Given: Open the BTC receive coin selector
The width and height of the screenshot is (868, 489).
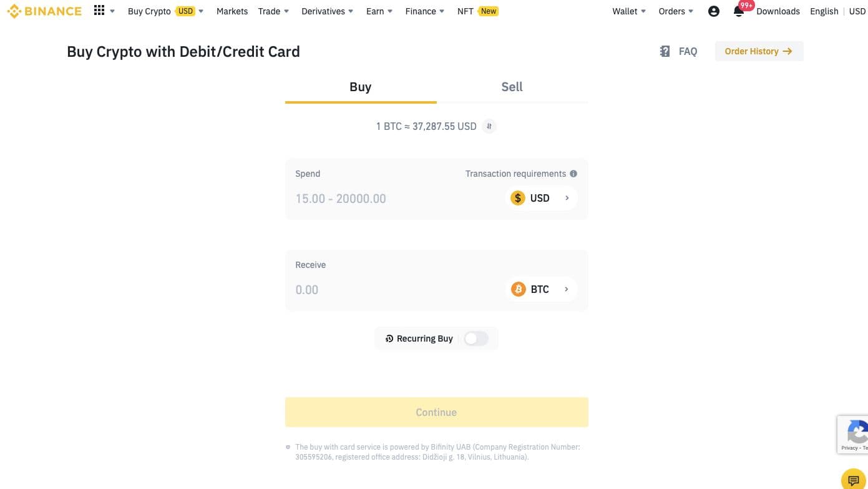Looking at the screenshot, I should pyautogui.click(x=541, y=289).
